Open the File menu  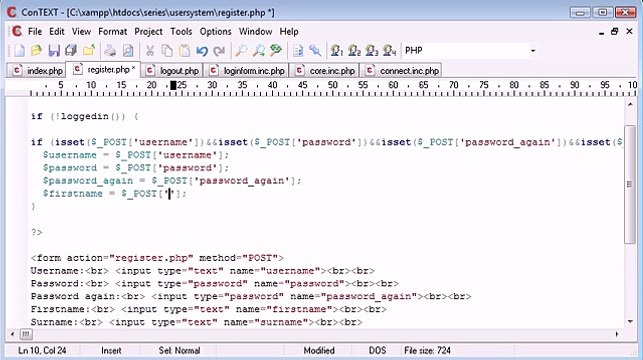point(35,32)
